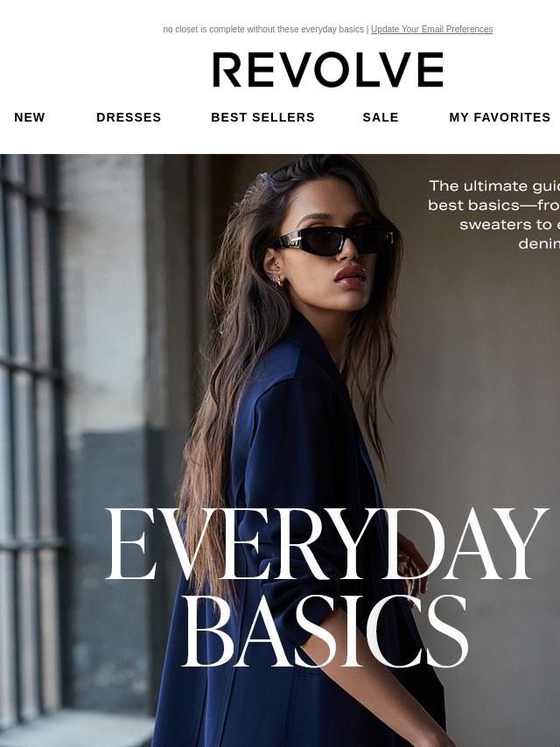Viewport: 560px width, 747px height.
Task: Click the 'sweaters to' caption line
Action: tap(509, 225)
